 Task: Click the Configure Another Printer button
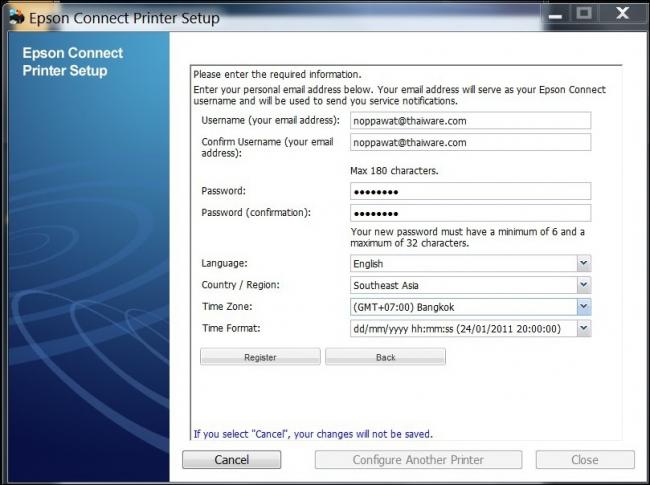point(418,460)
